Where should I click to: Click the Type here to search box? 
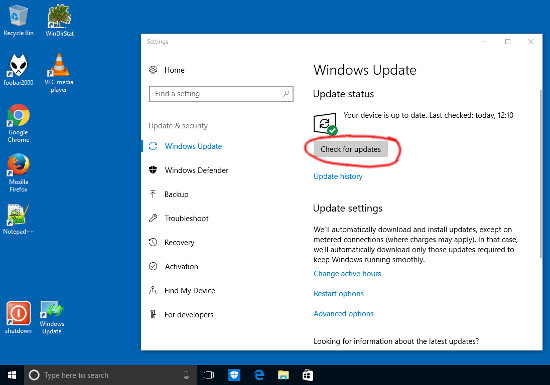click(x=110, y=375)
